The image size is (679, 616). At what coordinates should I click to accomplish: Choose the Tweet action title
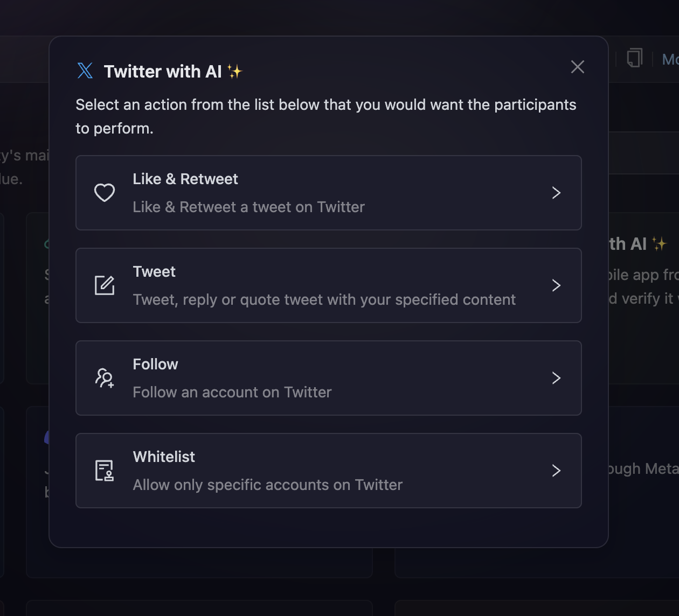tap(154, 271)
